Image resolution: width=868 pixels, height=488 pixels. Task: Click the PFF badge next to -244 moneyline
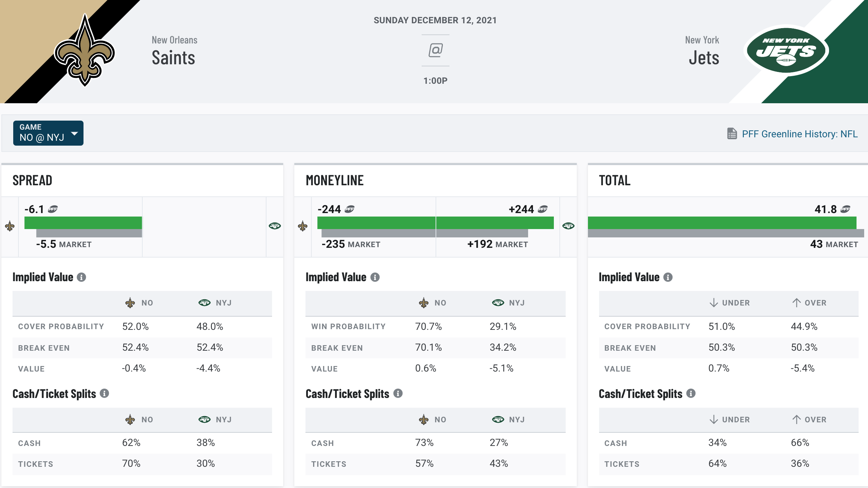click(x=349, y=209)
